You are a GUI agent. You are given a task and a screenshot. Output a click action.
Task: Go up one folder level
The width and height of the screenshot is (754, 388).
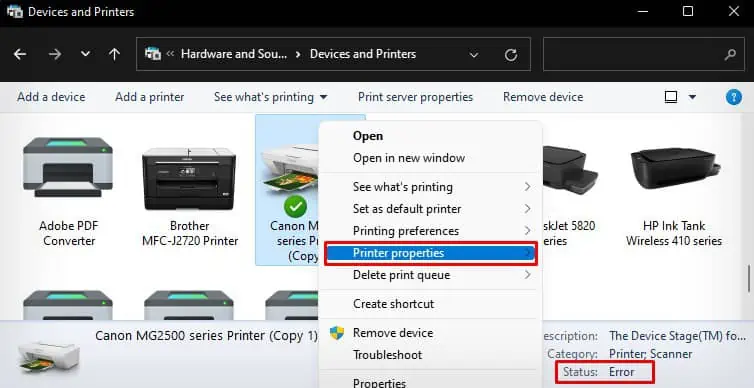click(x=114, y=54)
